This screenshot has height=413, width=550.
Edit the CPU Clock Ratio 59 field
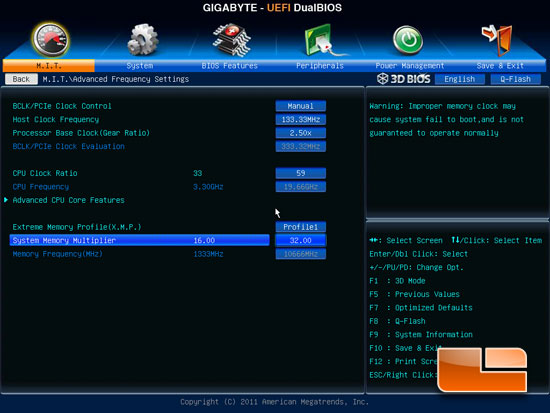click(x=301, y=173)
